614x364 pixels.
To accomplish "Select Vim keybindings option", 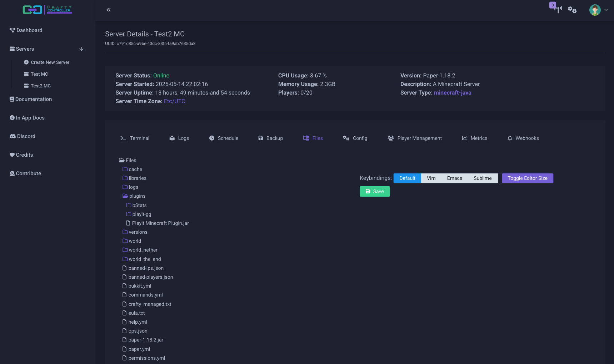I will (431, 178).
